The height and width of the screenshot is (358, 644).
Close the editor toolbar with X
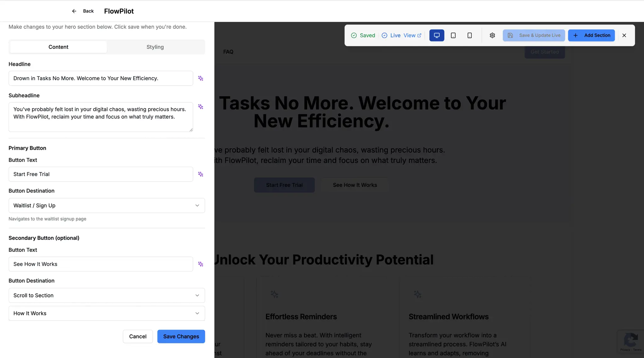624,35
